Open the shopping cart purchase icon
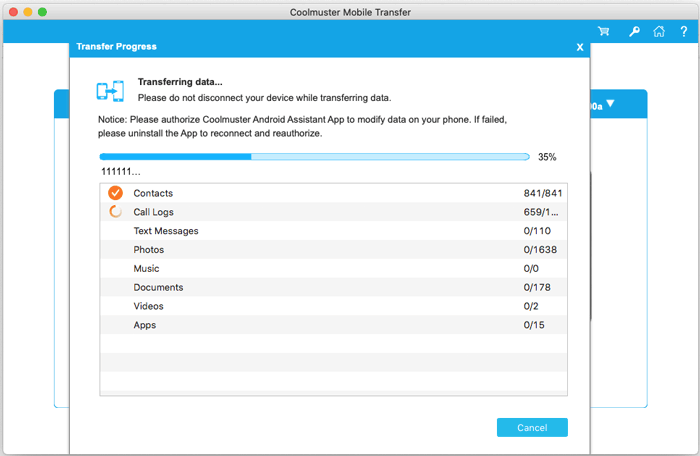 coord(604,31)
